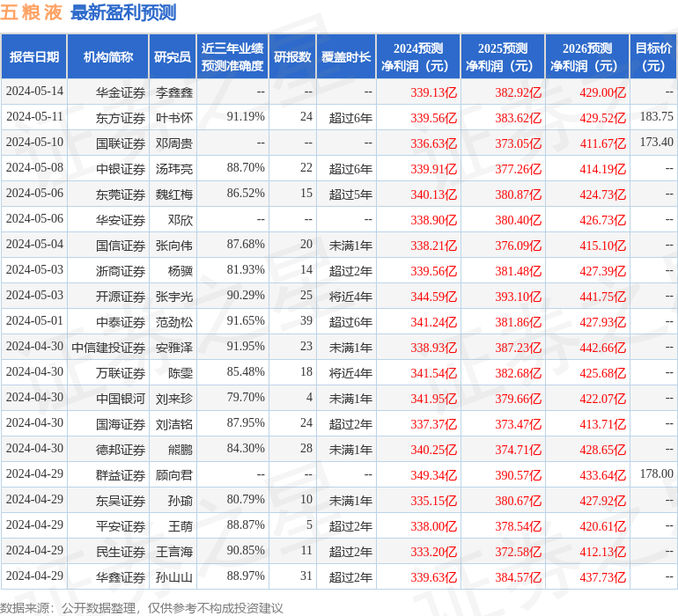Click coverage value 超过5年
The height and width of the screenshot is (616, 678).
point(350,194)
